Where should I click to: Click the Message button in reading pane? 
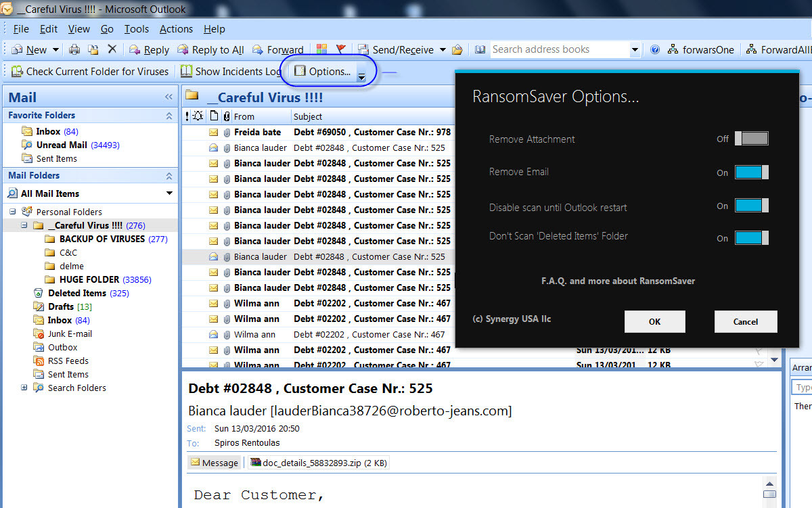[215, 463]
